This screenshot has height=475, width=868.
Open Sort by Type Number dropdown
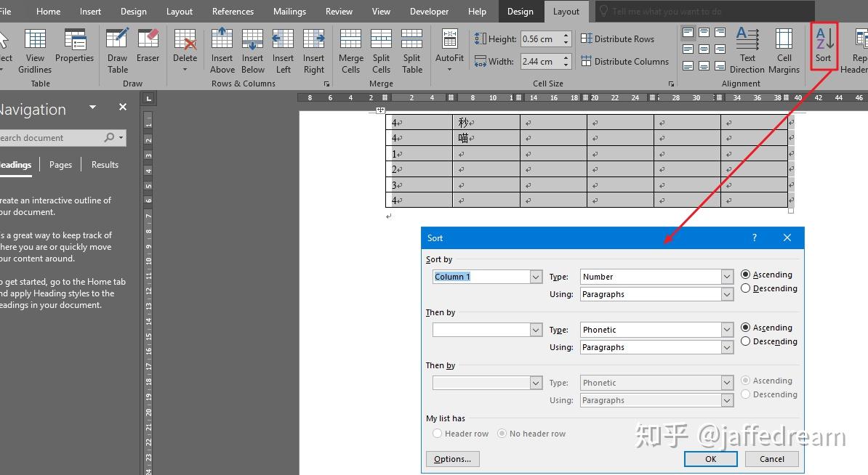pyautogui.click(x=727, y=277)
